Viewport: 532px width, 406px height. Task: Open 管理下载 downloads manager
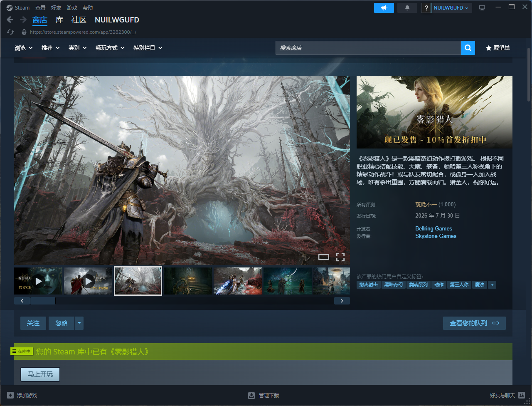[x=264, y=396]
